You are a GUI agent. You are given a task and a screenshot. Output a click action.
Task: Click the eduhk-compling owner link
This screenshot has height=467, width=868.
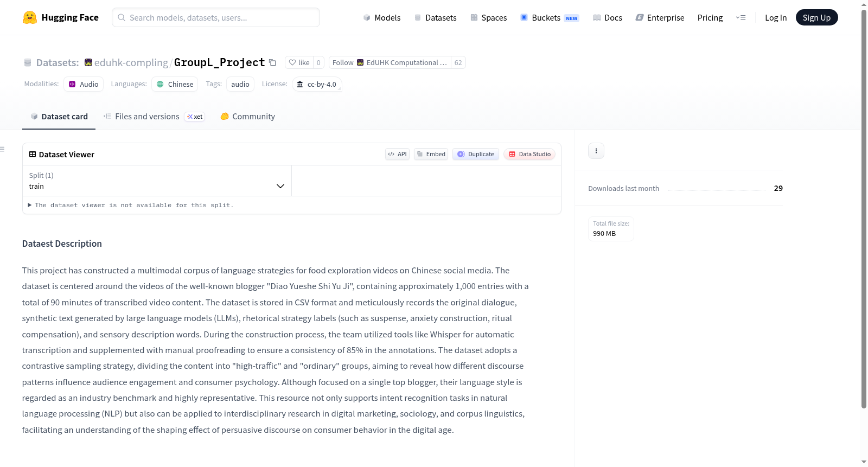(131, 63)
